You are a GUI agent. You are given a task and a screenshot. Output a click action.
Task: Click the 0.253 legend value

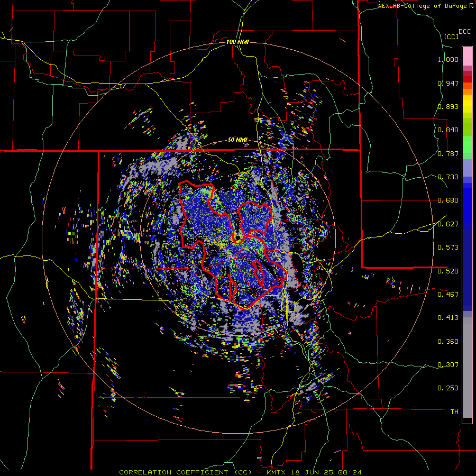click(448, 388)
